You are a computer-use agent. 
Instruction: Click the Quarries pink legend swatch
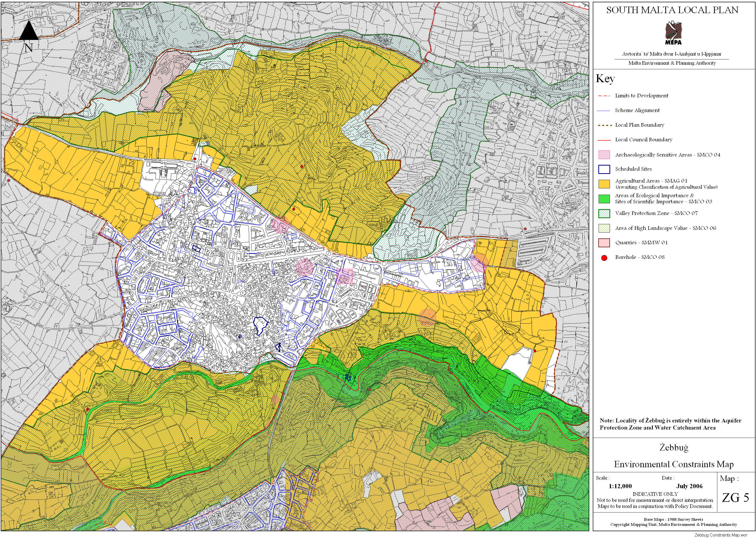coord(604,243)
